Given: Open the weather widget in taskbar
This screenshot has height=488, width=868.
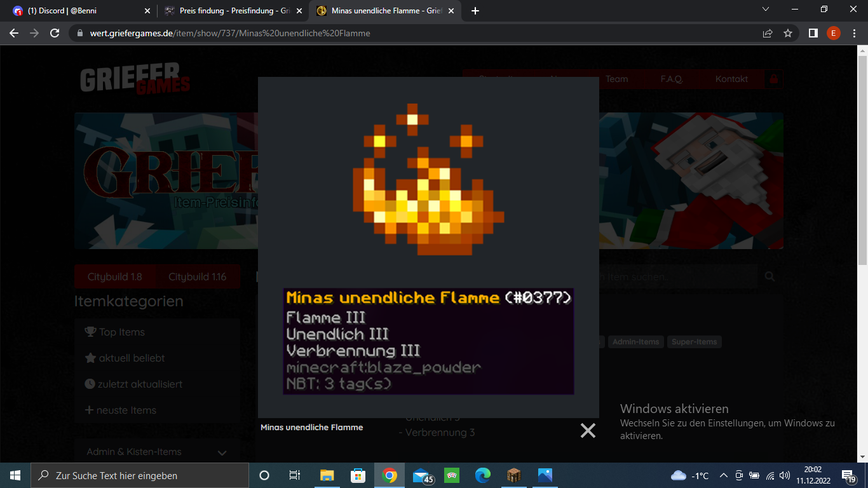Looking at the screenshot, I should [x=690, y=475].
